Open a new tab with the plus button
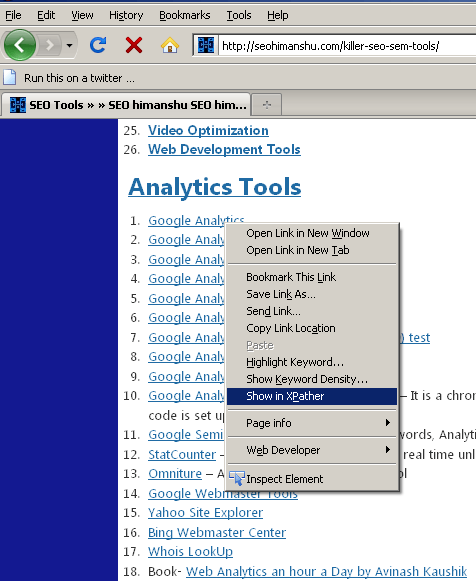This screenshot has width=476, height=581. 267,105
